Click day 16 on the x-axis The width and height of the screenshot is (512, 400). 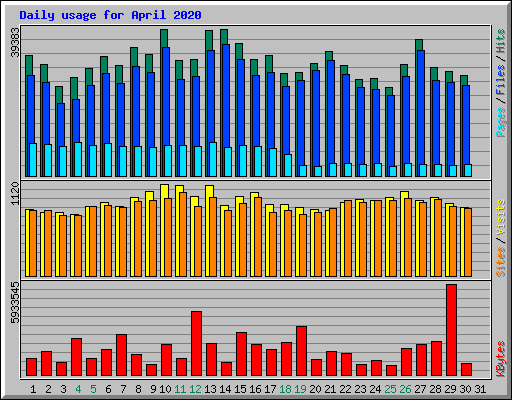[x=255, y=389]
